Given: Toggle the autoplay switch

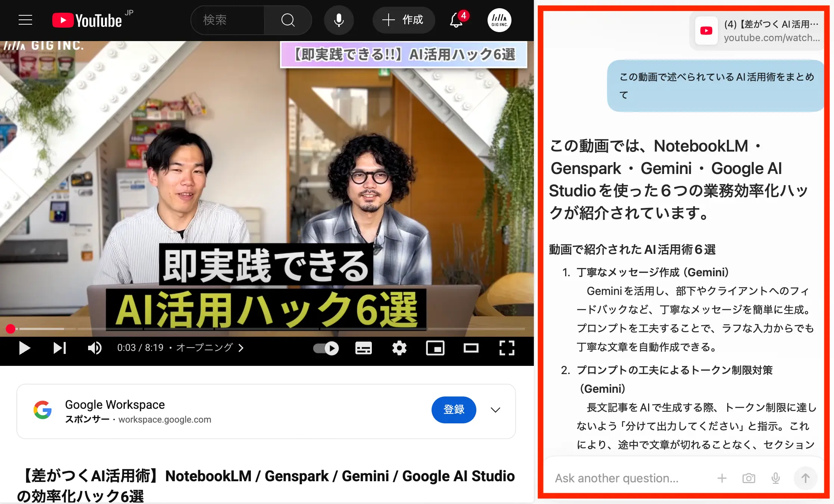Looking at the screenshot, I should (x=326, y=348).
